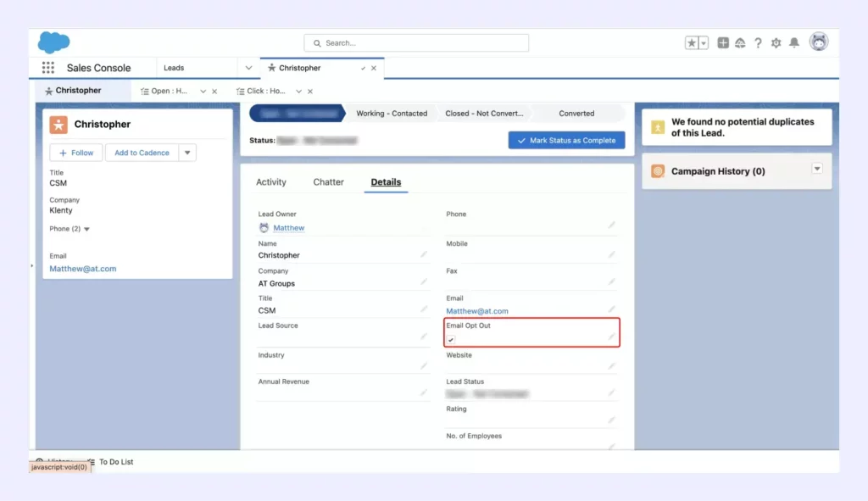The height and width of the screenshot is (501, 868).
Task: Edit the Name field pencil icon
Action: tap(424, 254)
